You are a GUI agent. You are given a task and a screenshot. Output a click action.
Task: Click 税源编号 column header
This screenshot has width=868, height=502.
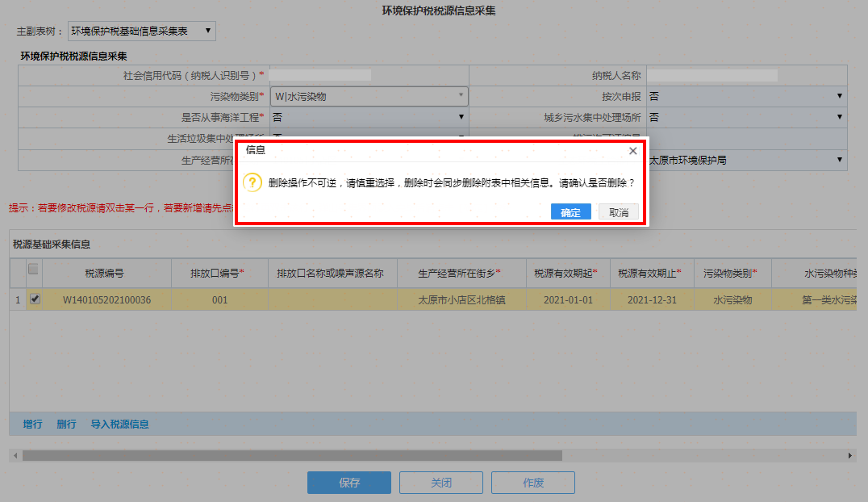(106, 273)
